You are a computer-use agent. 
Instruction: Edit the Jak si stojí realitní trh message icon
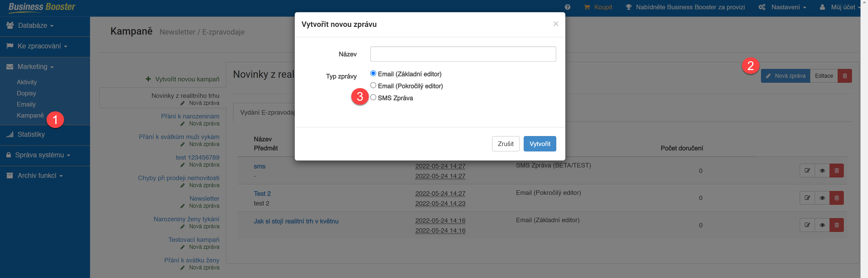(x=807, y=225)
